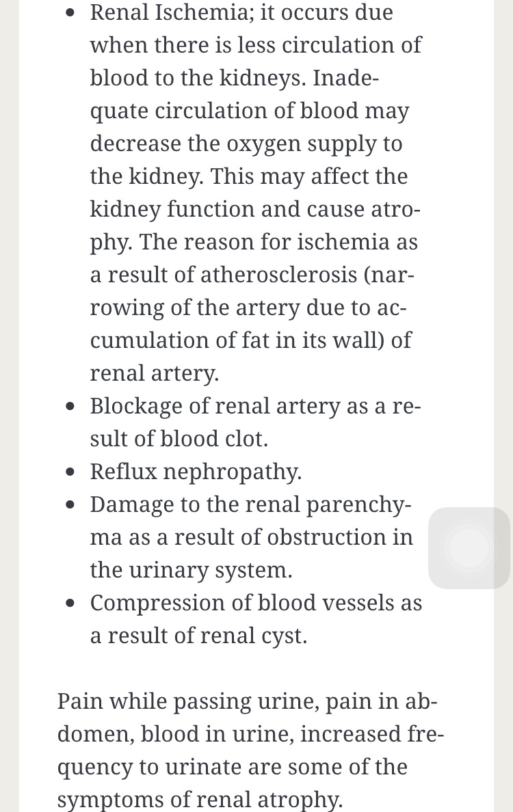Click the line "symptoms of renal atrophy."
The image size is (513, 812).
(200, 800)
